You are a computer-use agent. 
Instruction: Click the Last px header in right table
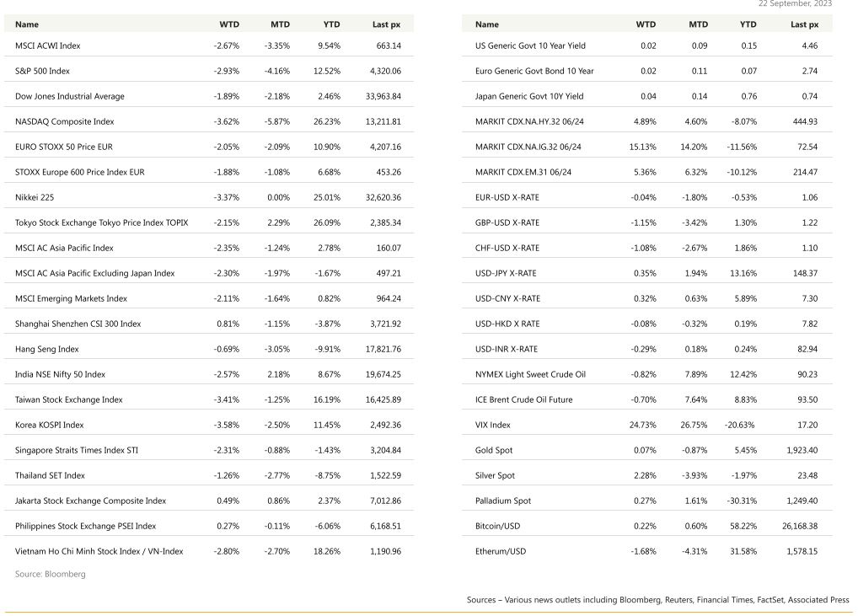click(x=804, y=24)
